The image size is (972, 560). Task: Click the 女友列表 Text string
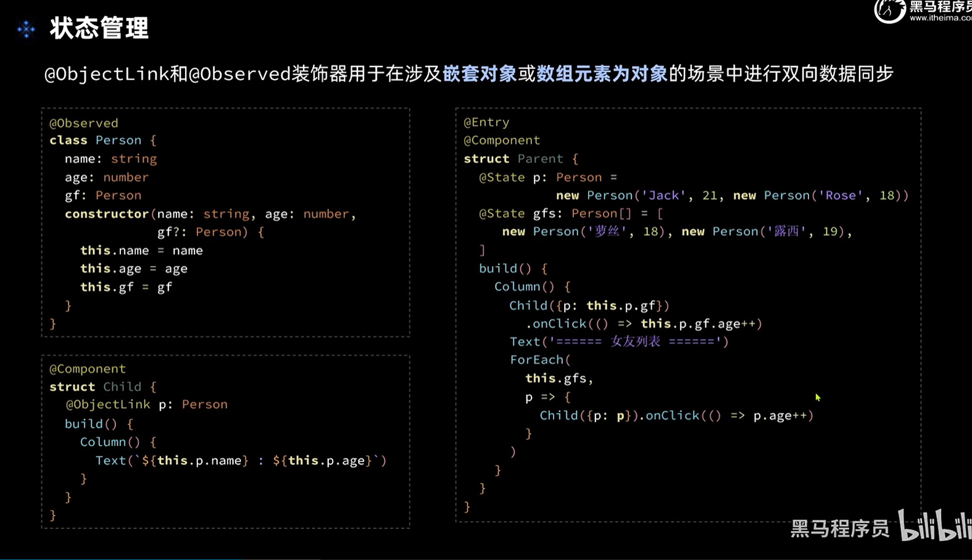coord(635,342)
